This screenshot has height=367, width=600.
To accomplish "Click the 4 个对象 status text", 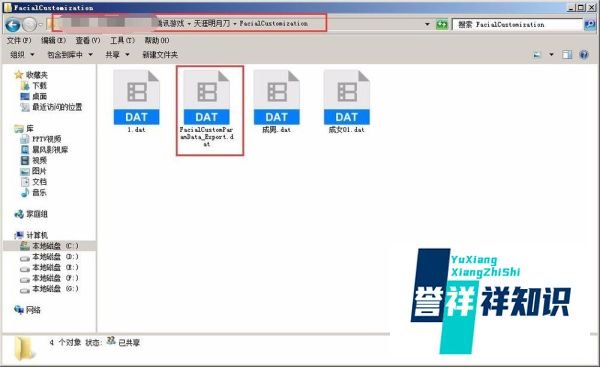I will [x=65, y=342].
